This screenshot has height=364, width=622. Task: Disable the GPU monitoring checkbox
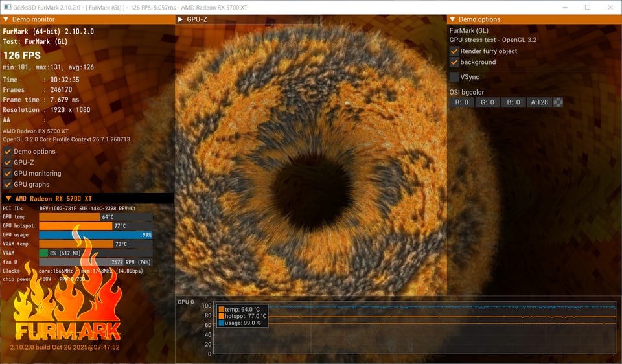coord(7,174)
